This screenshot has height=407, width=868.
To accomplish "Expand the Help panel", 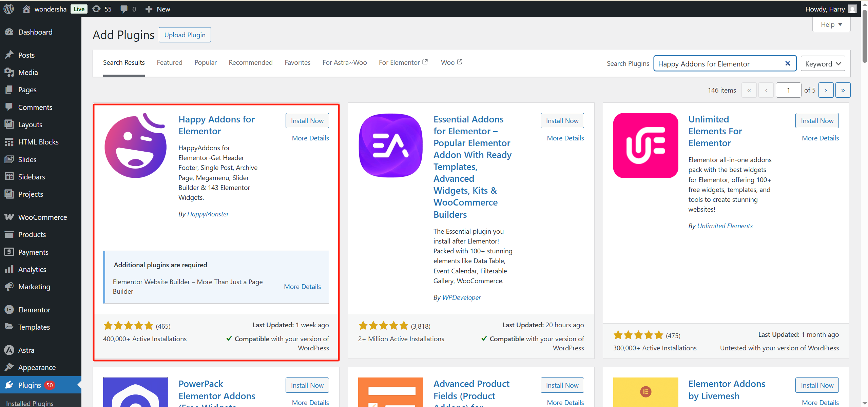I will 831,24.
